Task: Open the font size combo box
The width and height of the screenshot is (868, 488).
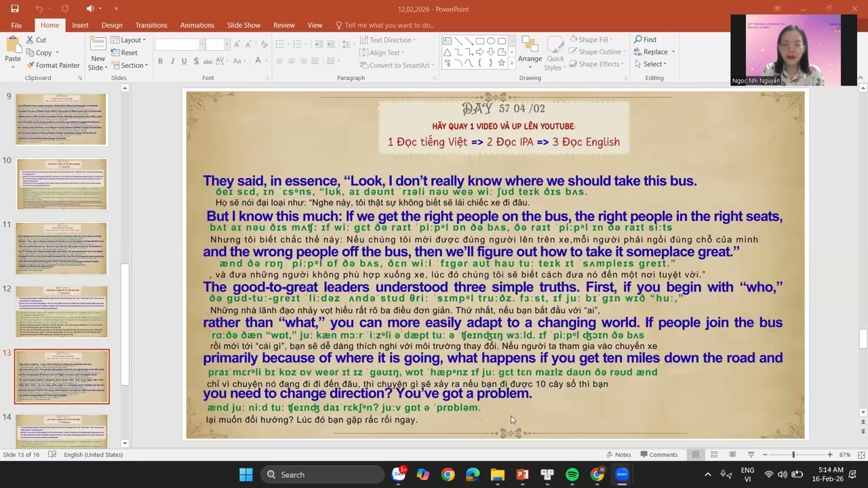Action: coord(217,44)
